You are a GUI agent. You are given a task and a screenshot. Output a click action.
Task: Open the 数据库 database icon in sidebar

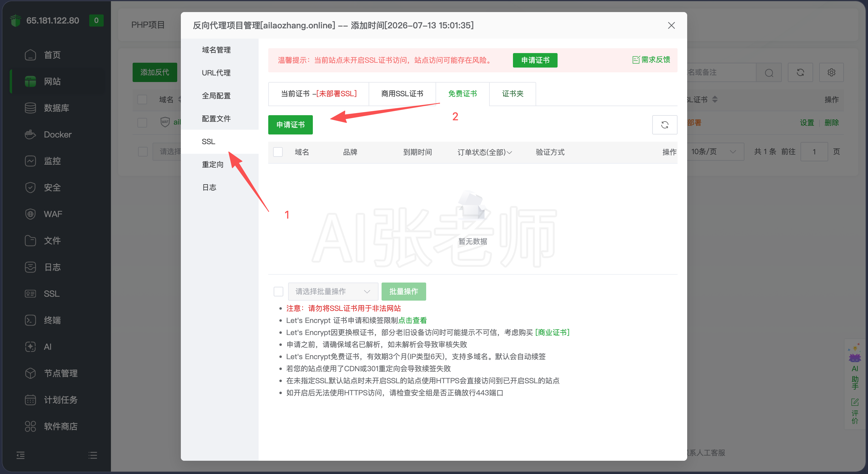[30, 108]
